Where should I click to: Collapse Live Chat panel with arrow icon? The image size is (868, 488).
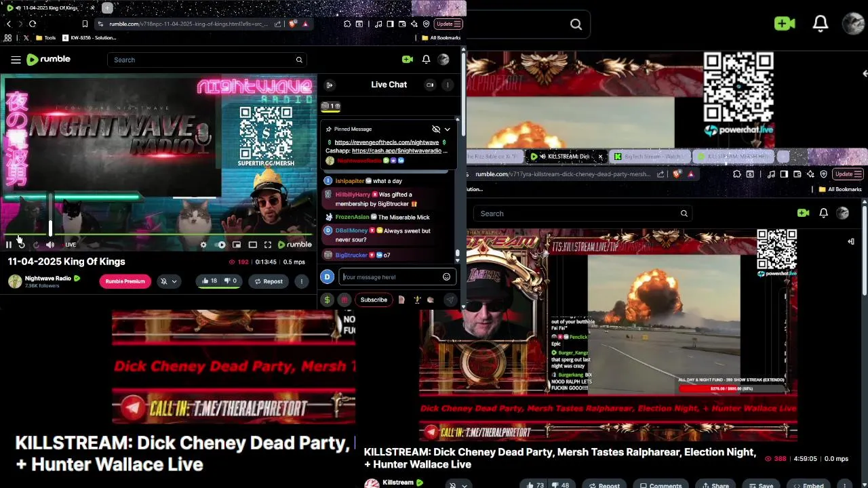330,85
